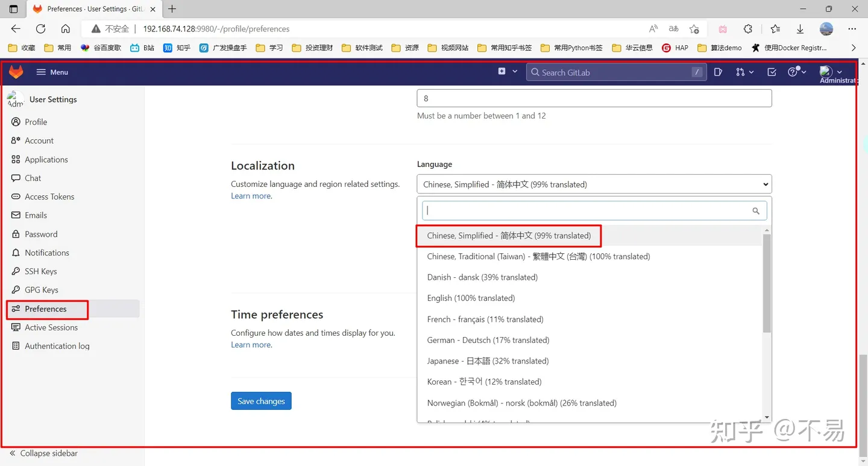Open the Issues icon in navbar
This screenshot has width=868, height=466.
[x=718, y=72]
